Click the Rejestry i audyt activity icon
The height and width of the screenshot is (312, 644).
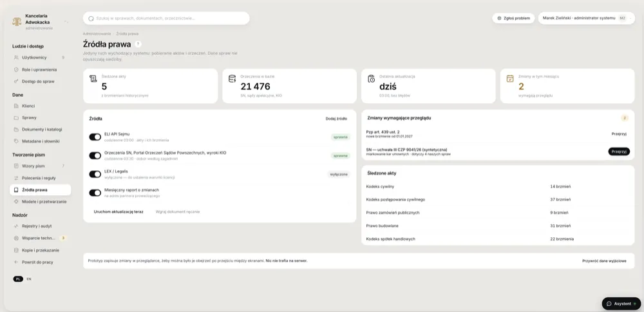[x=17, y=226]
